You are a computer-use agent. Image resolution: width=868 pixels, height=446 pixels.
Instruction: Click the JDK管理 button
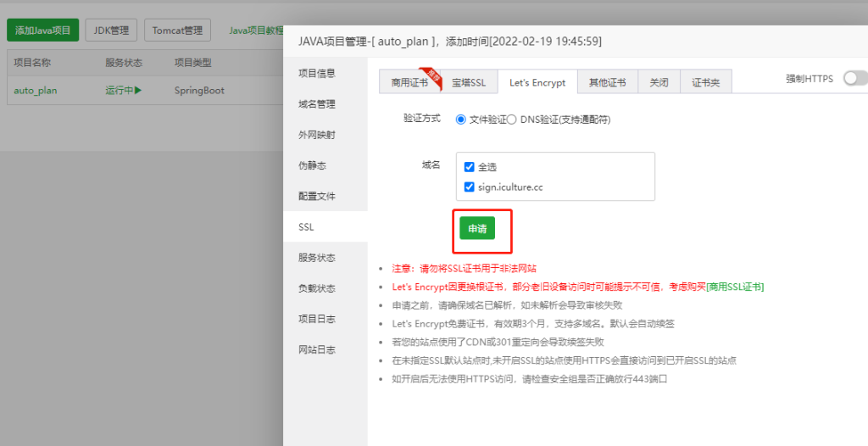[x=111, y=30]
